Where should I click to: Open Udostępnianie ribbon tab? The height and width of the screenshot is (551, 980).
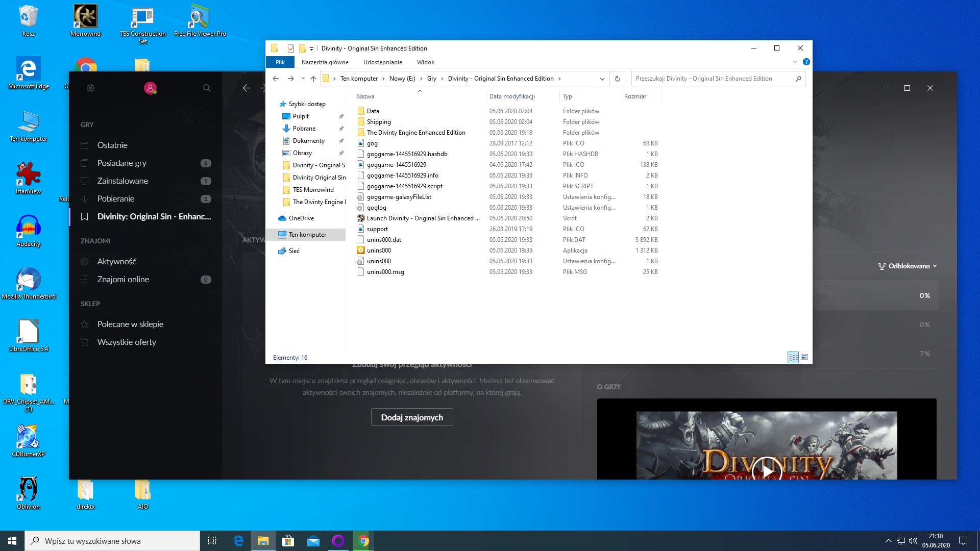coord(382,62)
